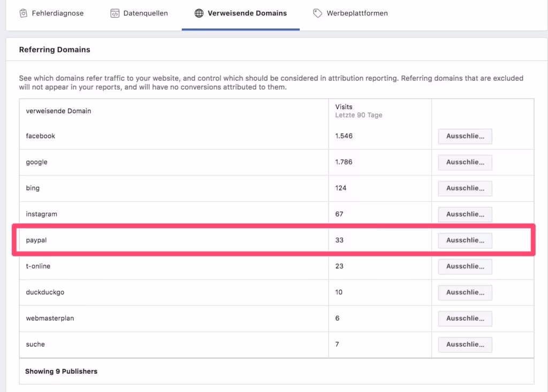The width and height of the screenshot is (548, 392).
Task: Click the paypal domain name
Action: tap(36, 240)
